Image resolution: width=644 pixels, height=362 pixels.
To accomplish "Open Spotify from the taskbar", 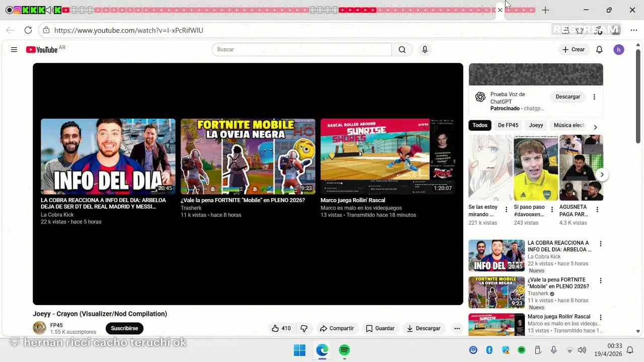I will 344,350.
